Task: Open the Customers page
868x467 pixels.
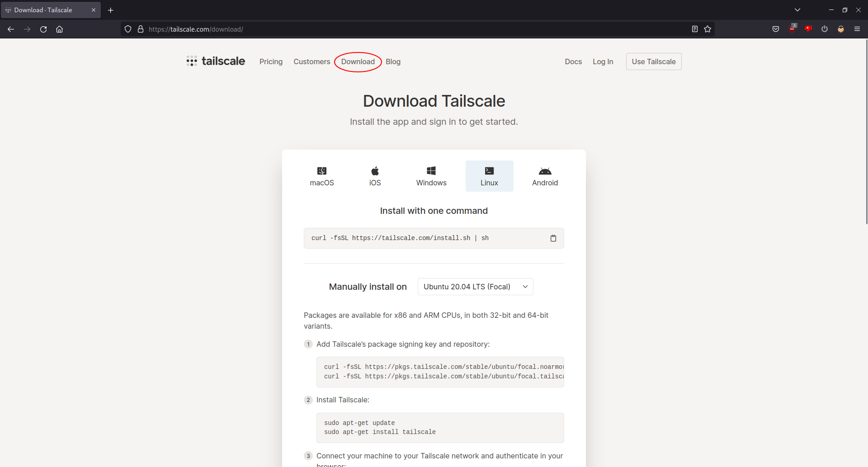Action: click(x=312, y=61)
